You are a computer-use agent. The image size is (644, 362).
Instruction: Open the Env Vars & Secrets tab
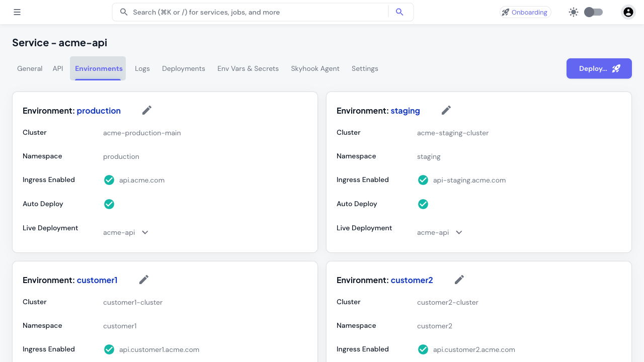point(248,68)
